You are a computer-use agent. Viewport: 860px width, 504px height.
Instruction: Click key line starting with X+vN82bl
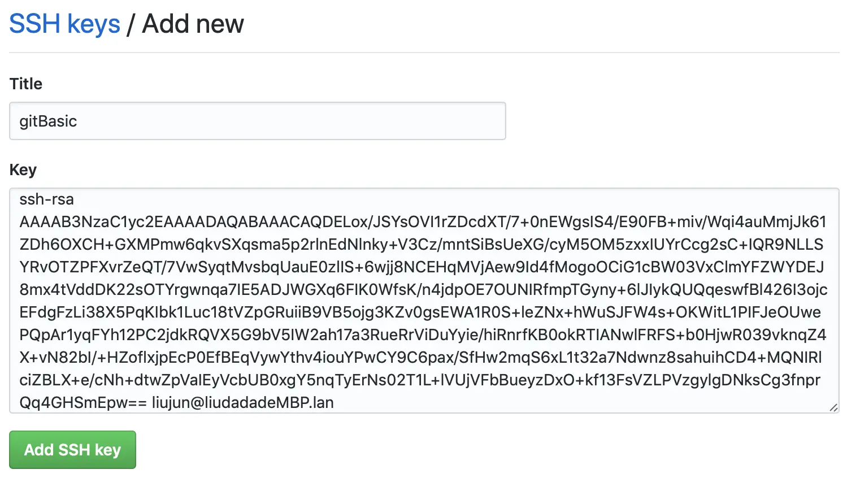(x=420, y=357)
